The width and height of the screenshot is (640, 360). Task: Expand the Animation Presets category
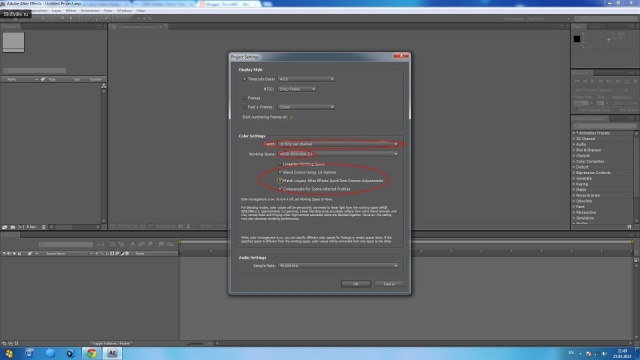click(573, 133)
